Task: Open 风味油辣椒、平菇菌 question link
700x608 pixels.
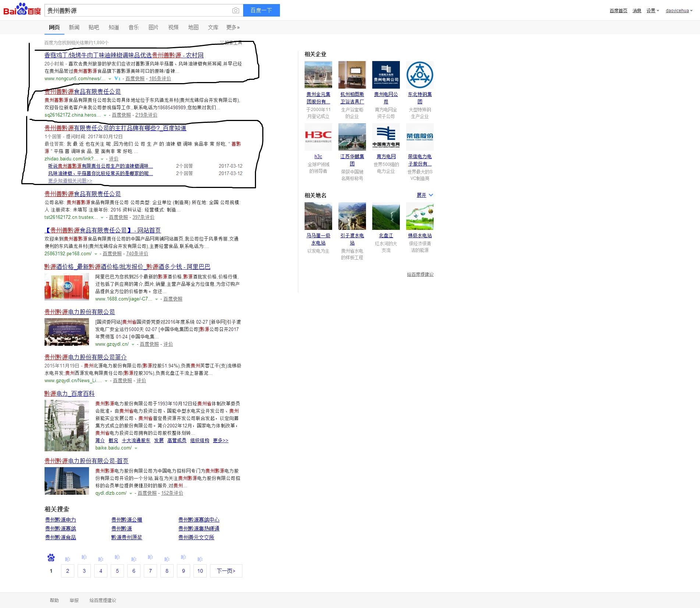Action: pyautogui.click(x=100, y=173)
